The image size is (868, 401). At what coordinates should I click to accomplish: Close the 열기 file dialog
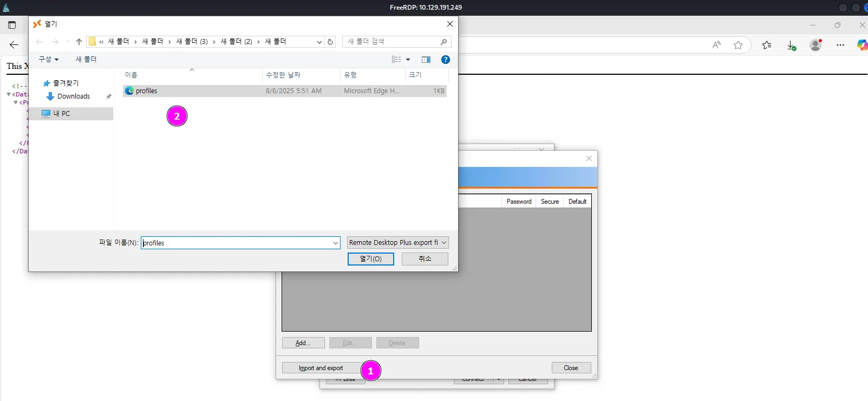tap(449, 24)
